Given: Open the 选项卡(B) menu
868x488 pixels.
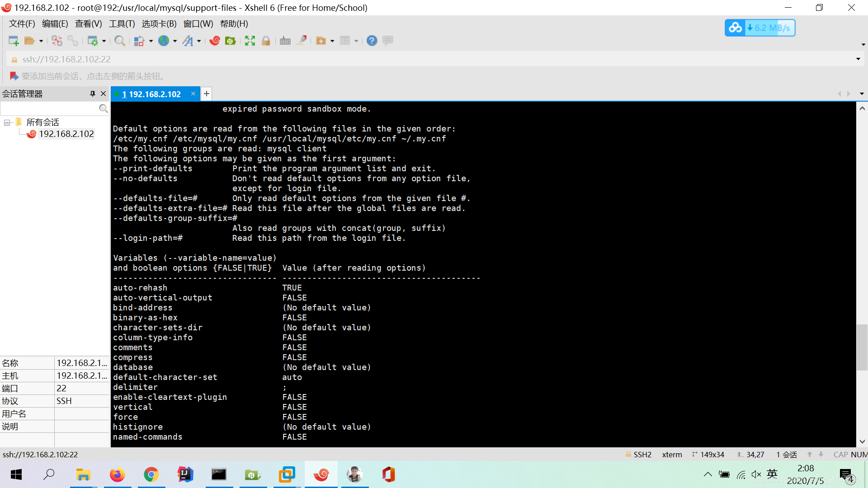Looking at the screenshot, I should coord(159,24).
